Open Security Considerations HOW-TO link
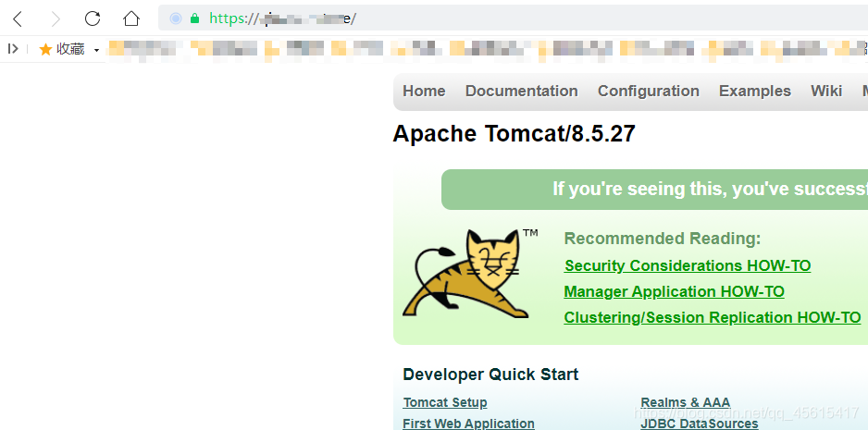The width and height of the screenshot is (868, 430). tap(688, 265)
